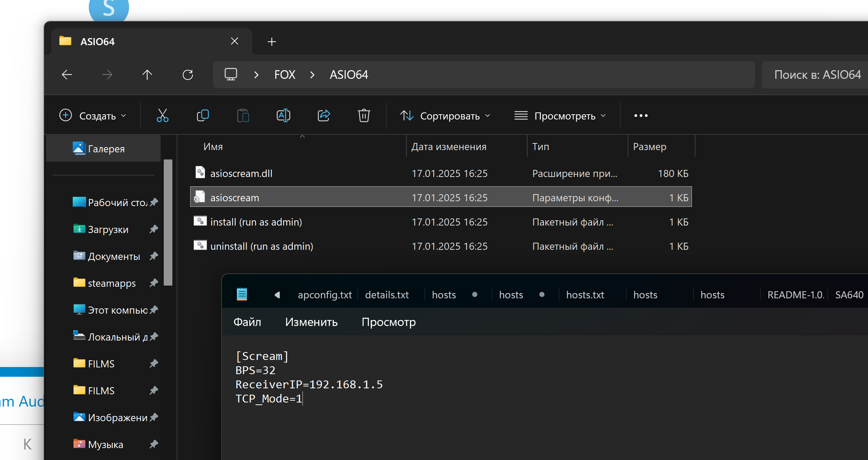Rename the selected file with rename icon

tap(283, 116)
